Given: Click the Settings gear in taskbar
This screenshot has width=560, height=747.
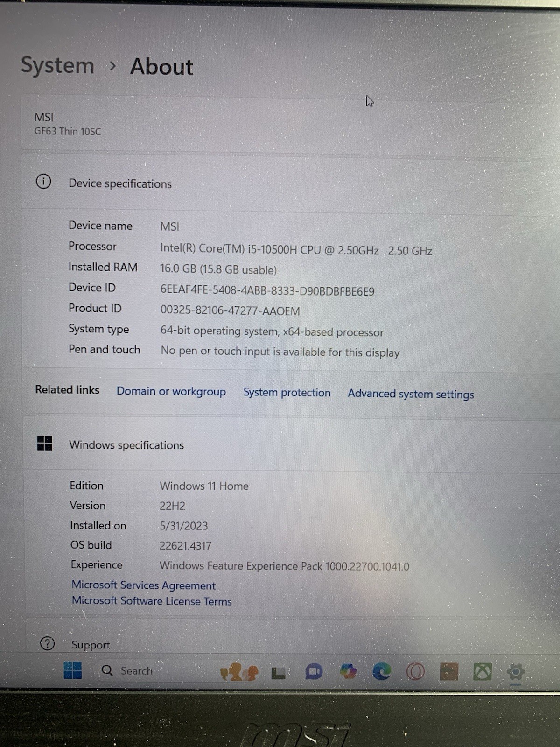Looking at the screenshot, I should click(x=516, y=672).
